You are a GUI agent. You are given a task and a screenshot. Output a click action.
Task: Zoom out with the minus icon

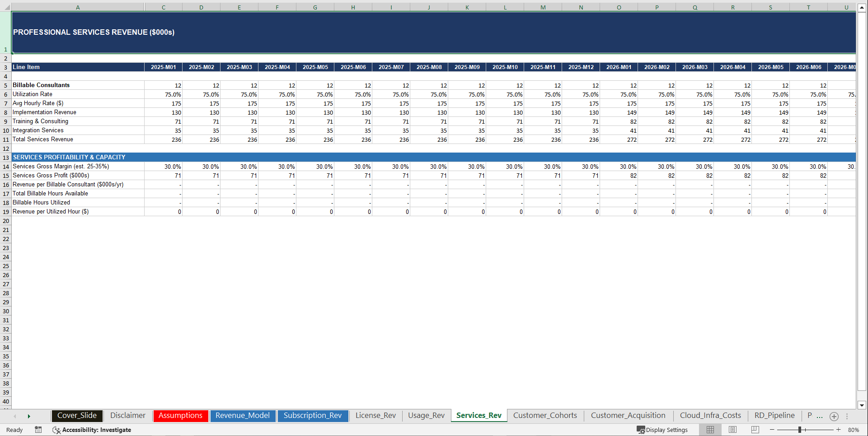tap(773, 430)
